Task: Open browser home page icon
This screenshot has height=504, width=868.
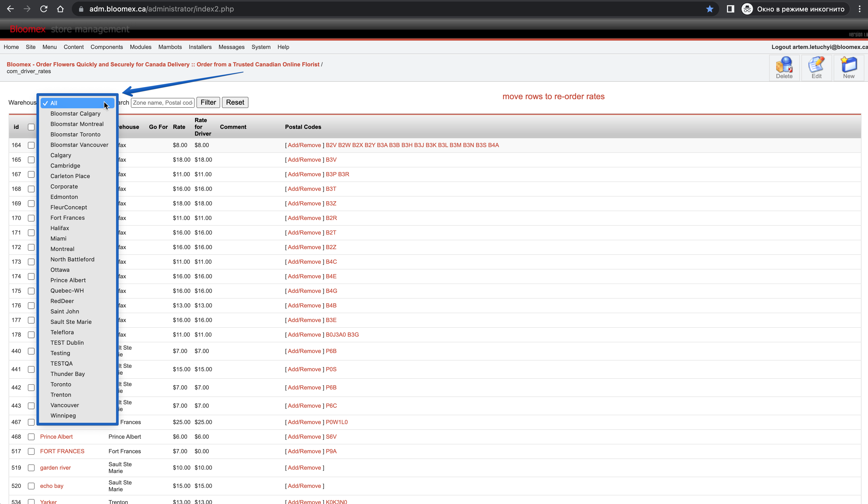Action: pyautogui.click(x=60, y=9)
